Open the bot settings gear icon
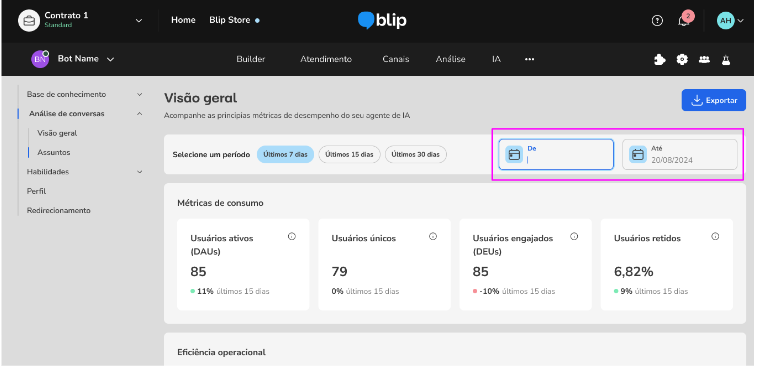Image resolution: width=759 pixels, height=371 pixels. 682,60
